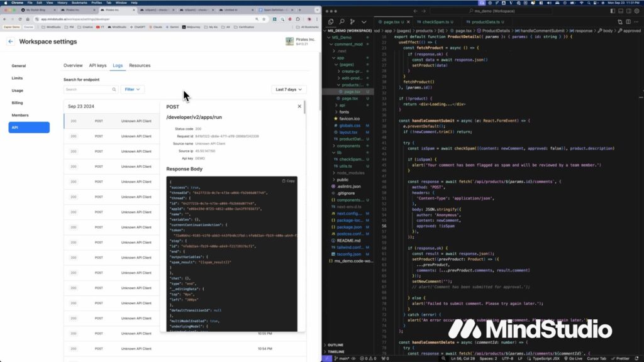Open the Logs tab in Workspace settings
Screen dimensions: 644x362
tap(118, 65)
